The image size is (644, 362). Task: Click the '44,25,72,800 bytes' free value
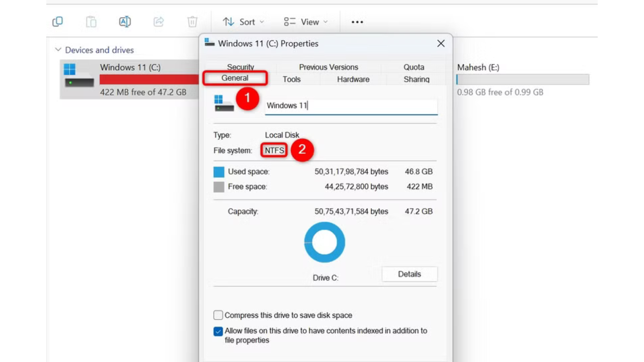[x=356, y=187]
